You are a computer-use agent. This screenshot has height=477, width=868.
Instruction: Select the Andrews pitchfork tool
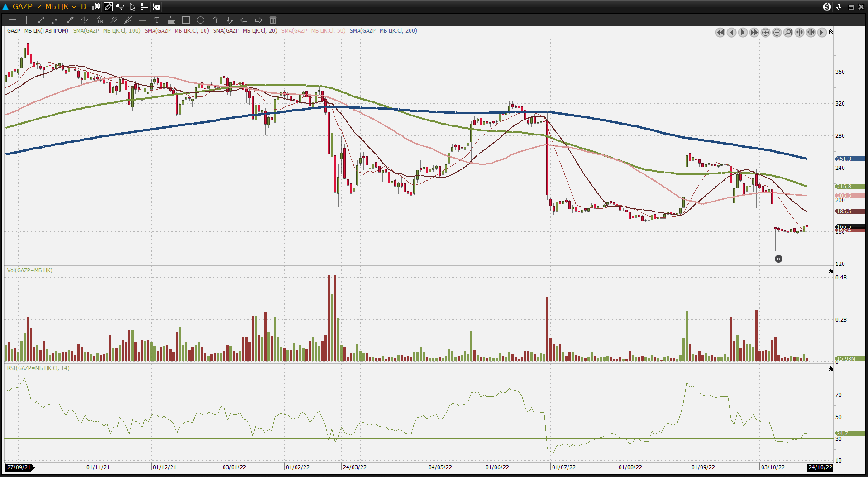point(114,20)
